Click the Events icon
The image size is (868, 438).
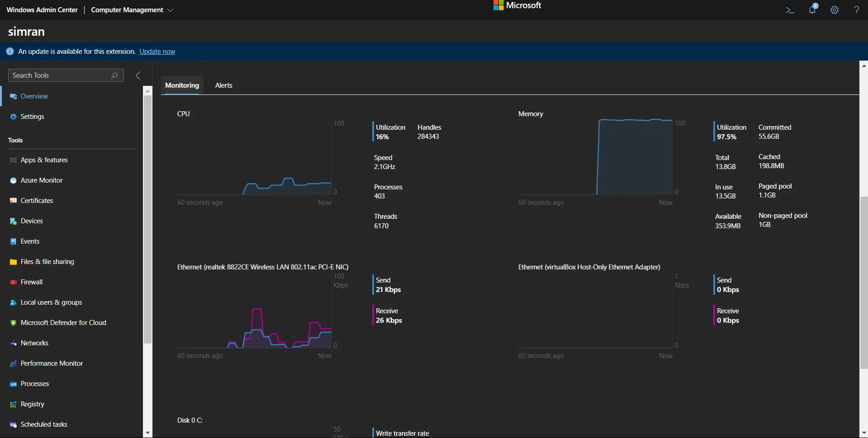(14, 241)
